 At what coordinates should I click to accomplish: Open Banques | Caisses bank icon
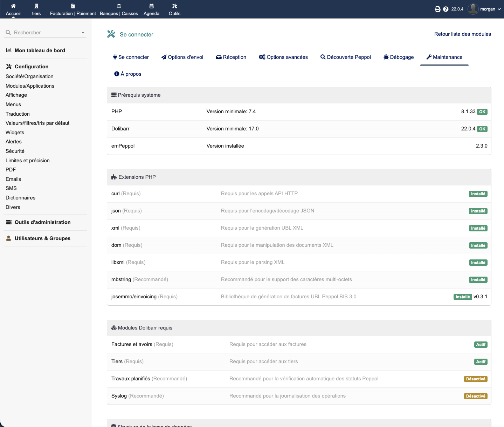pyautogui.click(x=119, y=6)
